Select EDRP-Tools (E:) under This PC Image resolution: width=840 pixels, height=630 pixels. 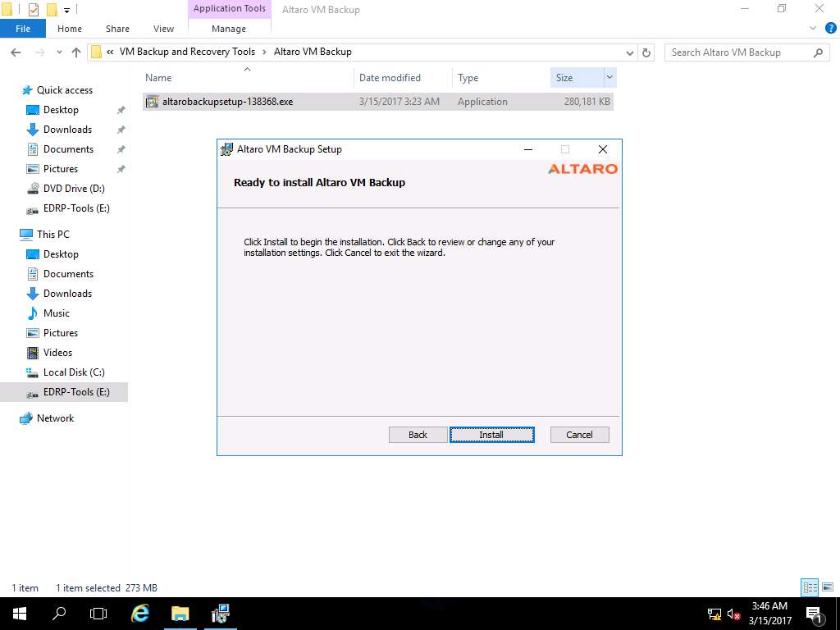click(x=76, y=392)
